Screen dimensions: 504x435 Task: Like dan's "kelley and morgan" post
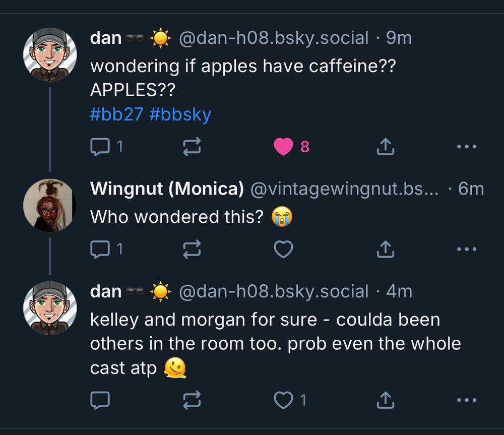click(x=284, y=400)
